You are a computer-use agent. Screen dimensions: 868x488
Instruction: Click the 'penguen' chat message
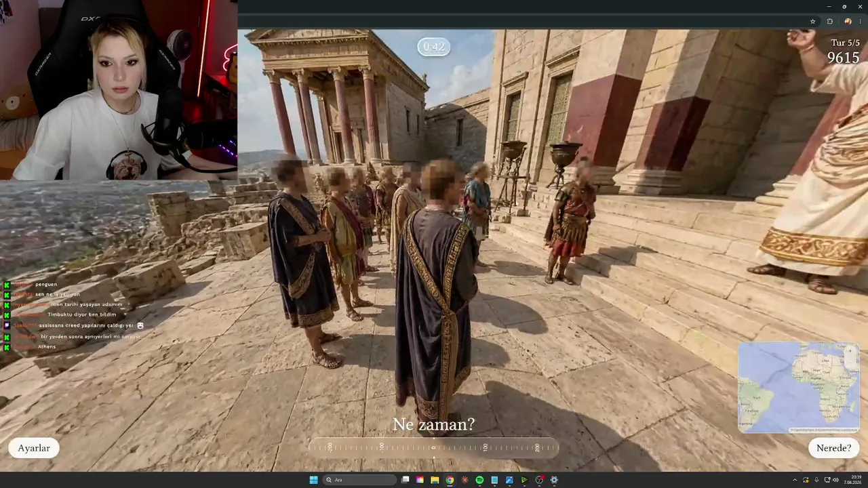pyautogui.click(x=46, y=285)
